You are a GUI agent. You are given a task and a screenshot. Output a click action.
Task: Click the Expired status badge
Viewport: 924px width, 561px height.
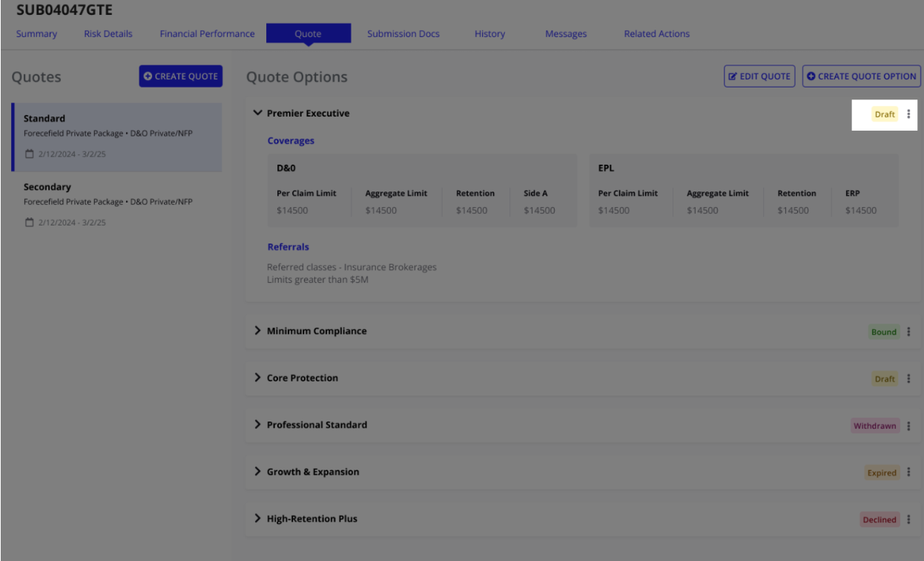click(882, 473)
